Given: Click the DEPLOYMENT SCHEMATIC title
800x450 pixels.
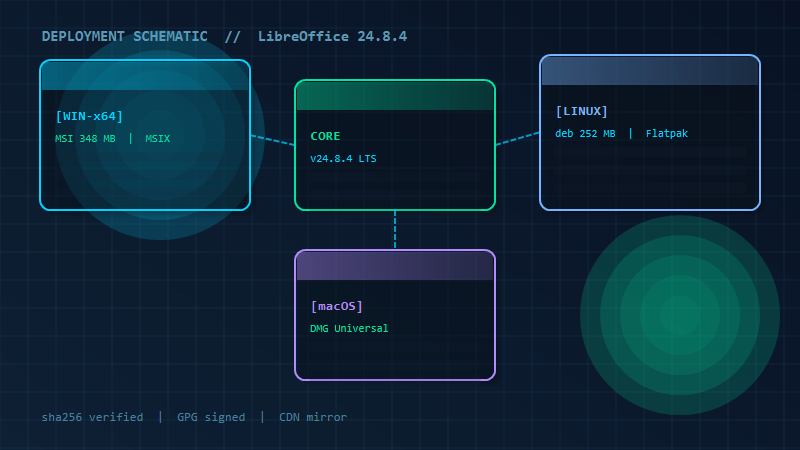Looking at the screenshot, I should (124, 37).
